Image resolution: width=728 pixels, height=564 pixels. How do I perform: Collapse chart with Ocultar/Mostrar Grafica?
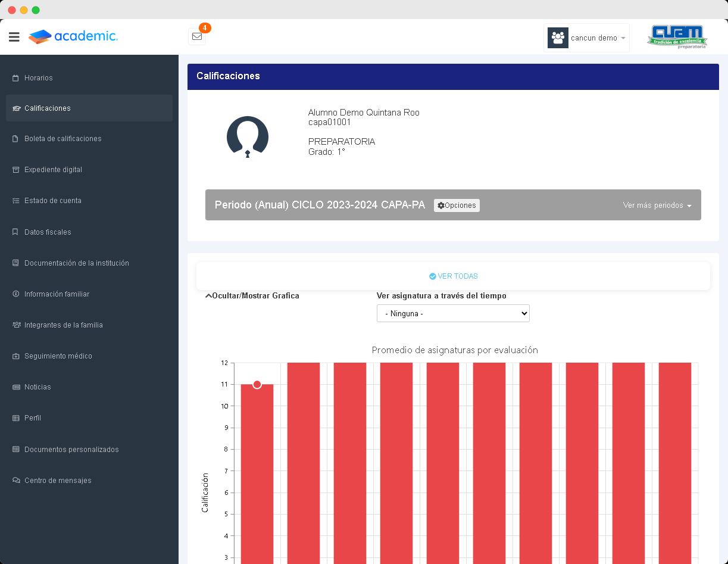click(252, 295)
